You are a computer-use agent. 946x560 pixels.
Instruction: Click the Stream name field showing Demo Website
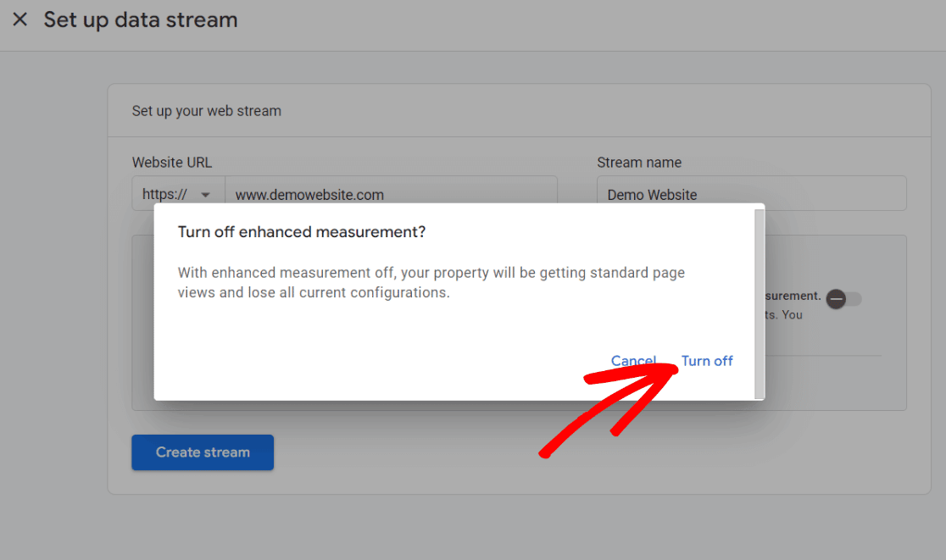click(751, 193)
